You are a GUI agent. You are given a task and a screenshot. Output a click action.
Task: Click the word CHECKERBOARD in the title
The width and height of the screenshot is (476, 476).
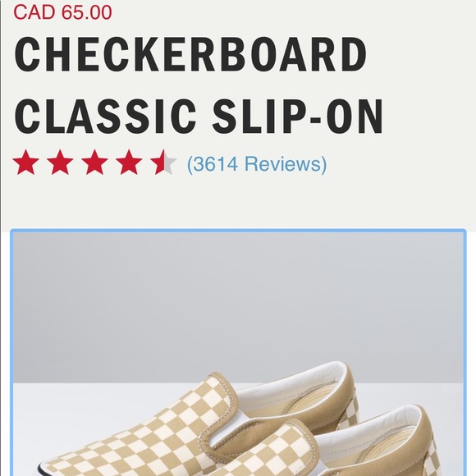[190, 54]
